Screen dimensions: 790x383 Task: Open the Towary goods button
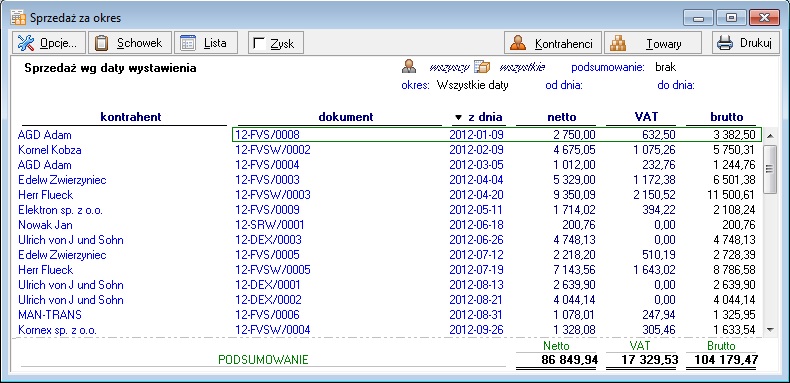(x=652, y=43)
